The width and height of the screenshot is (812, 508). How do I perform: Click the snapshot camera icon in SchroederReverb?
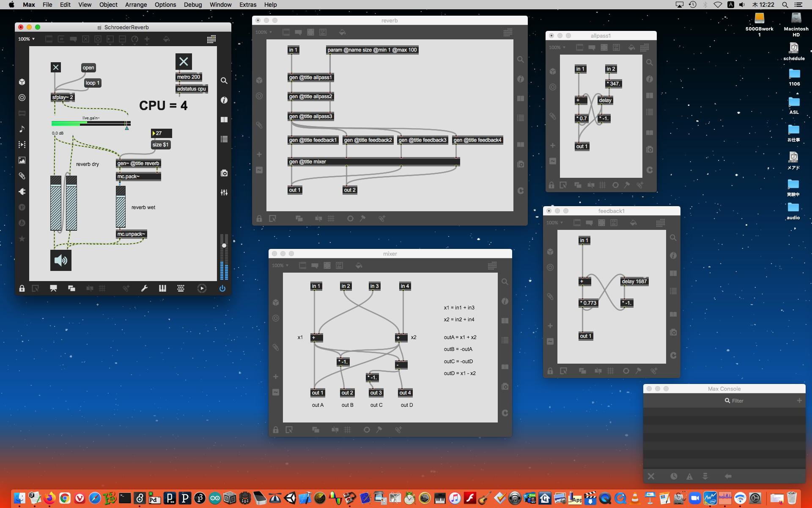pos(224,173)
